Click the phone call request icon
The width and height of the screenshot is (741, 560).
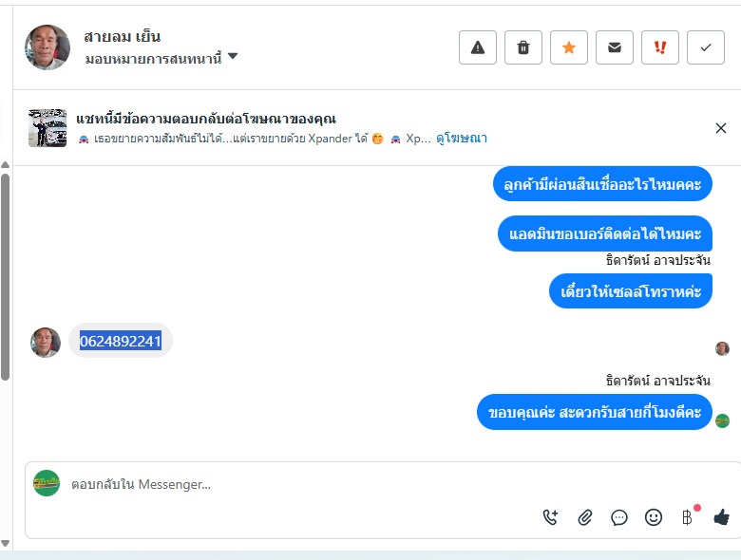[551, 517]
